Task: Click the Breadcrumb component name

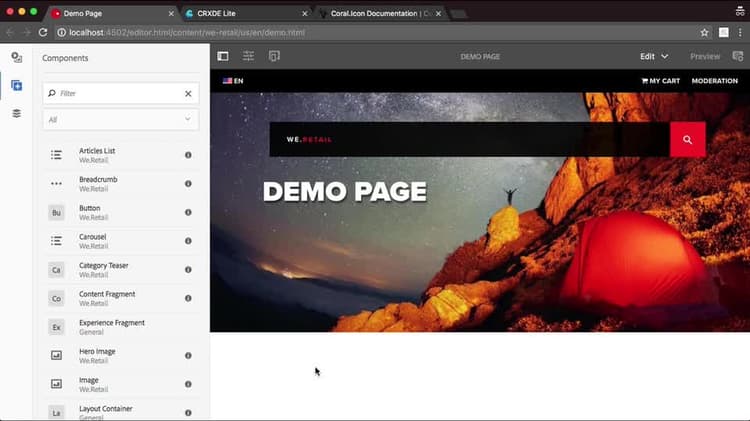Action: coord(98,179)
